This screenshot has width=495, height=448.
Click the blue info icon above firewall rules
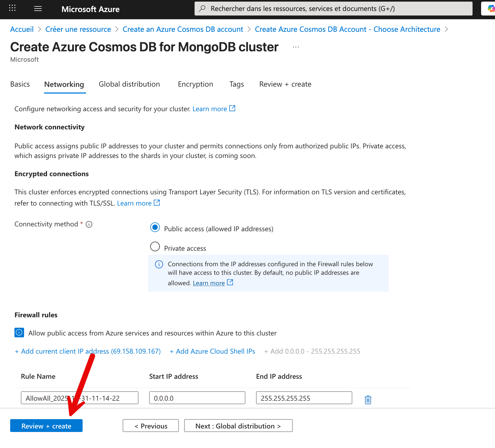19,333
